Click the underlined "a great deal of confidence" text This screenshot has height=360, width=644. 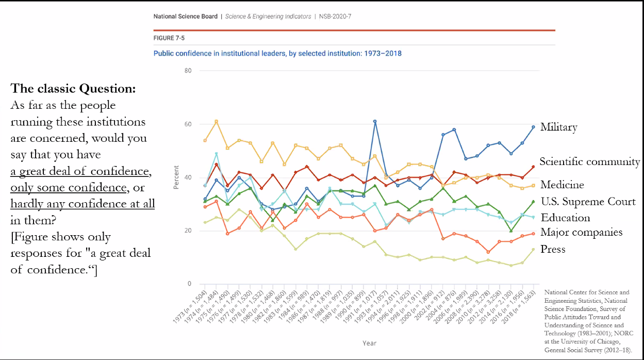click(81, 170)
